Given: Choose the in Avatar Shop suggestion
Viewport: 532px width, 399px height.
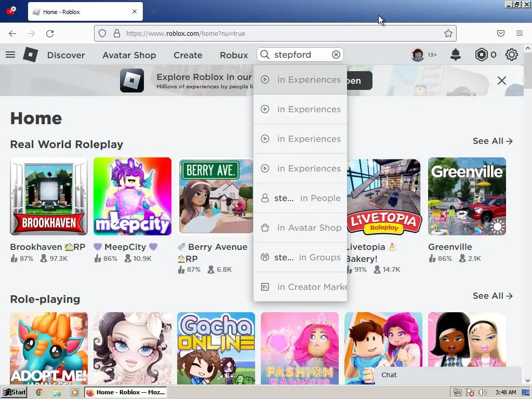Looking at the screenshot, I should (x=300, y=228).
